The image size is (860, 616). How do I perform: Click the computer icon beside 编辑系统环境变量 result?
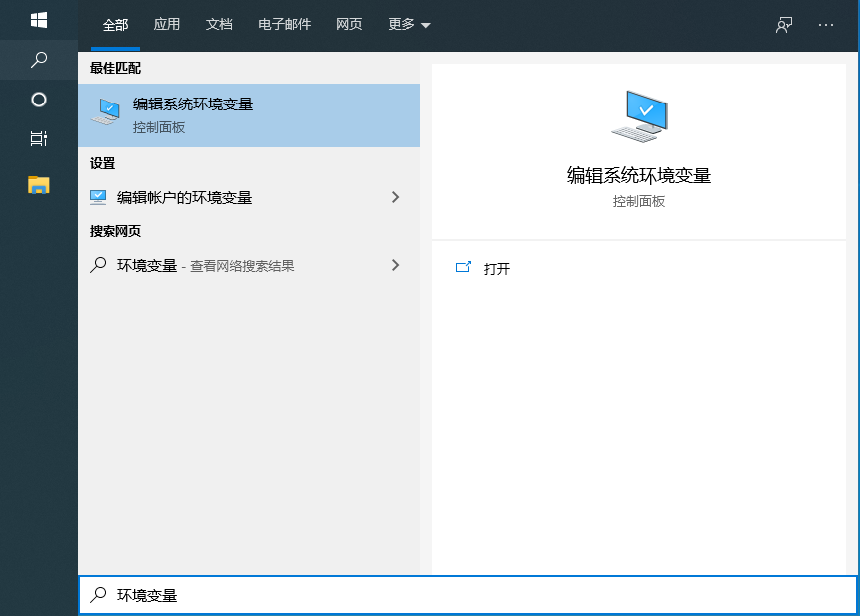pyautogui.click(x=106, y=111)
